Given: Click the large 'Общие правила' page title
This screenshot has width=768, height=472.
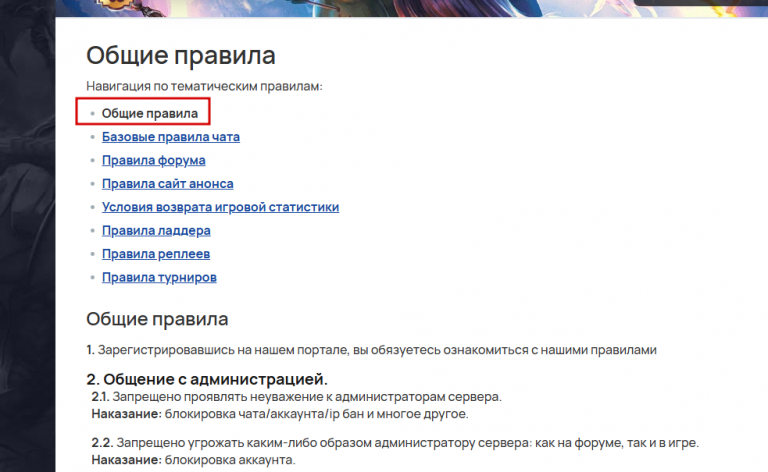Looking at the screenshot, I should (x=181, y=55).
